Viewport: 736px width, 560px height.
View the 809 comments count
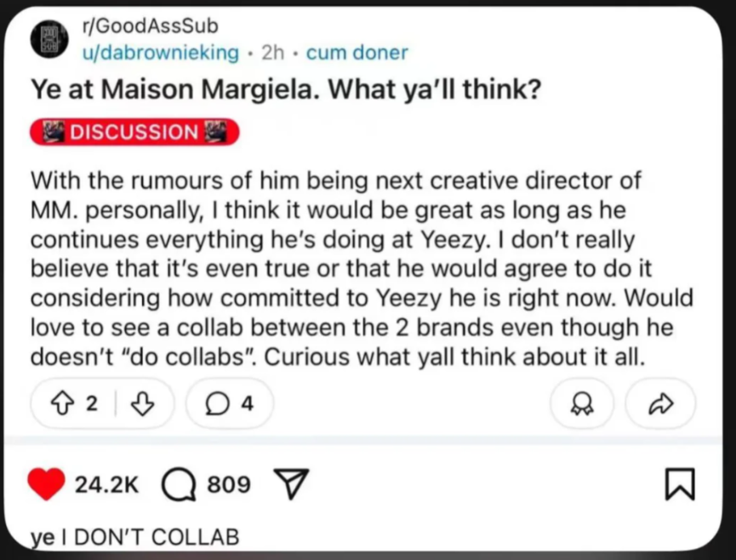pyautogui.click(x=229, y=484)
